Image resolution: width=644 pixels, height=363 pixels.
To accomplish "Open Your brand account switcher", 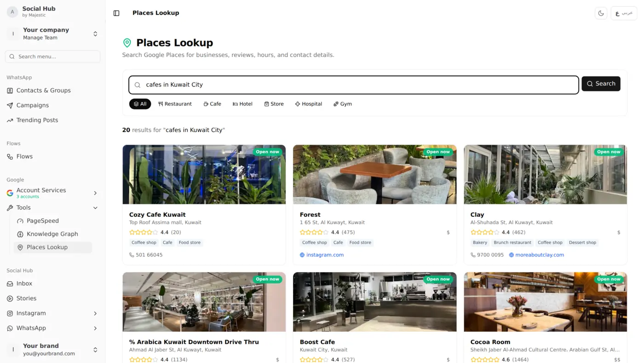I will tap(53, 350).
